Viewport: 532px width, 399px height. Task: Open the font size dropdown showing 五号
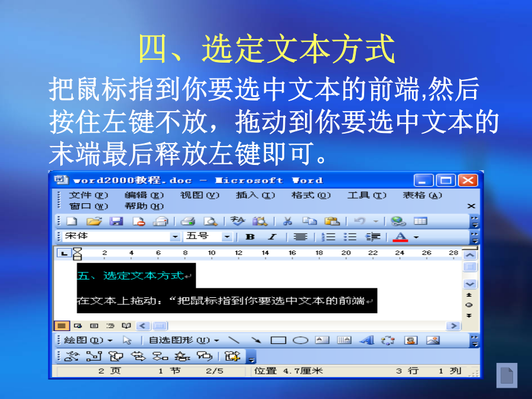[x=226, y=237]
